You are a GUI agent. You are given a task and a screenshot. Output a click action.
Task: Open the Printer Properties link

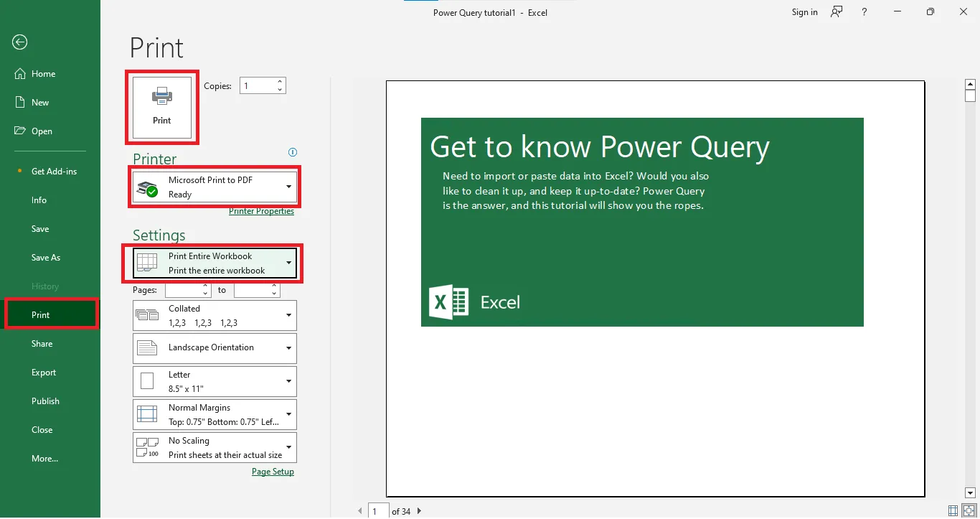click(x=262, y=211)
